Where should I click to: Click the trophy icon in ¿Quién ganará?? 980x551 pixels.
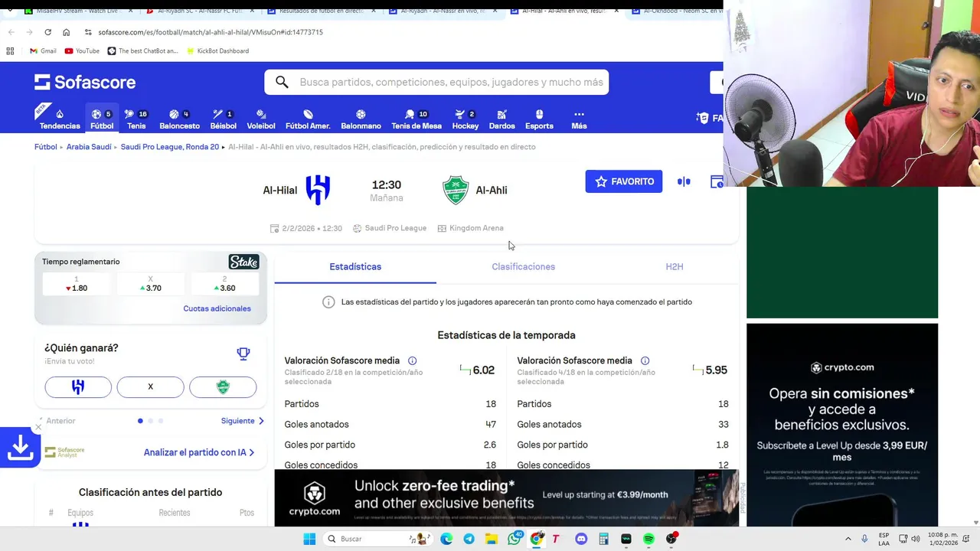tap(243, 354)
